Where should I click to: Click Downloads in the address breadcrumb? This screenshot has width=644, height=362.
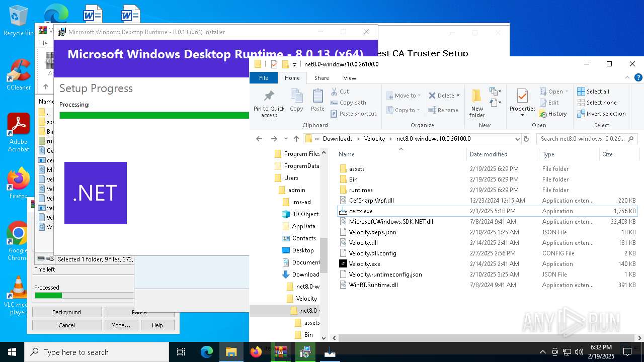[338, 139]
